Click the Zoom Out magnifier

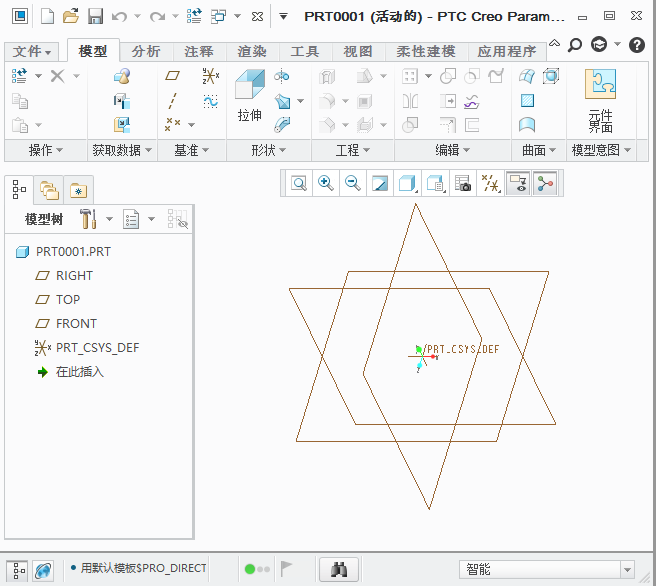coord(353,183)
